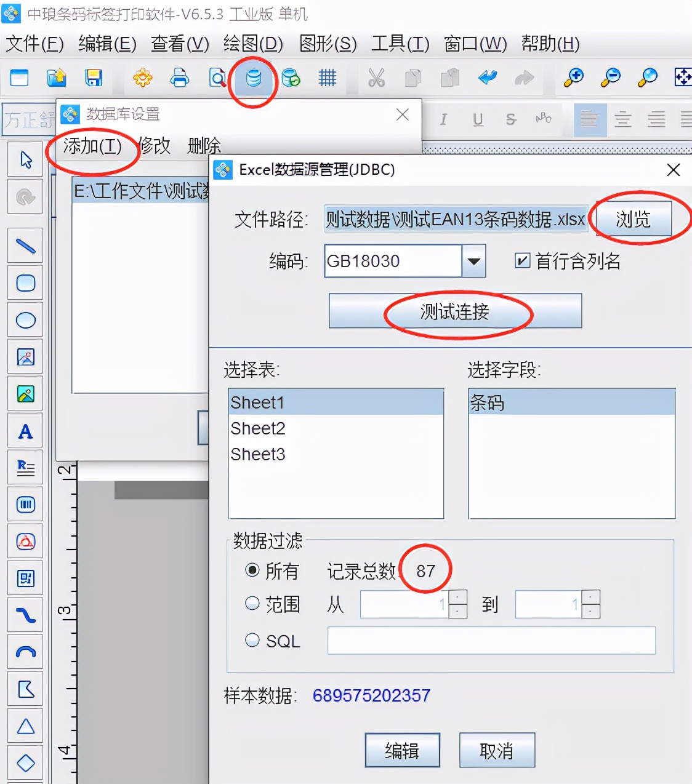The height and width of the screenshot is (784, 692).
Task: Click the database refresh icon
Action: 291,78
